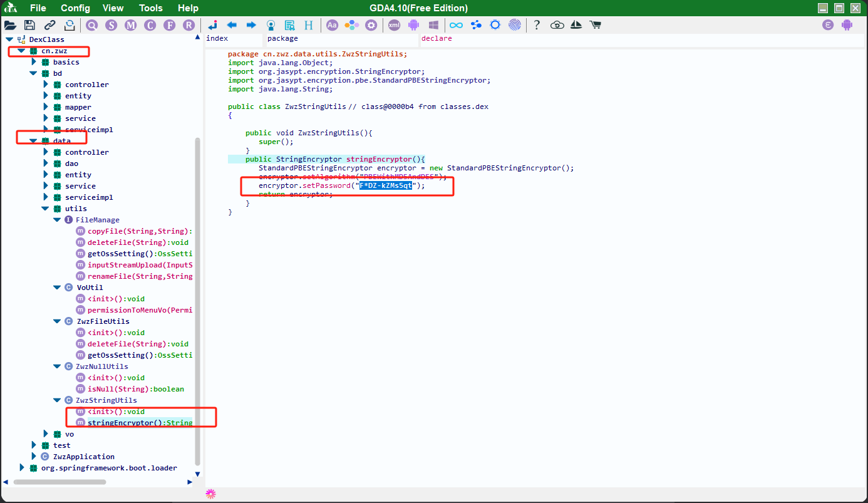Expand the basics package node
The width and height of the screenshot is (868, 503).
click(34, 62)
